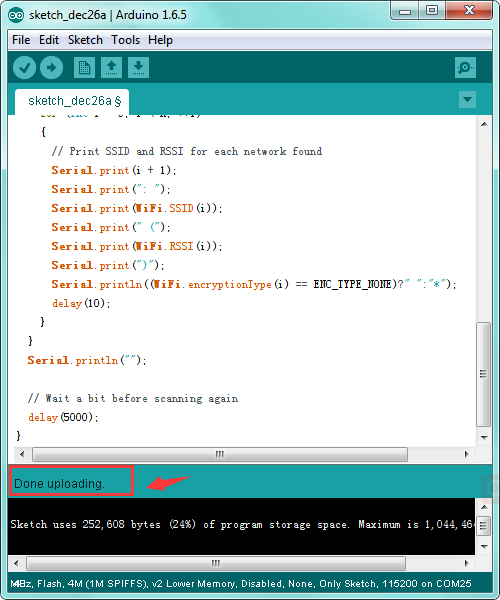
Task: Open the File menu
Action: [x=21, y=40]
